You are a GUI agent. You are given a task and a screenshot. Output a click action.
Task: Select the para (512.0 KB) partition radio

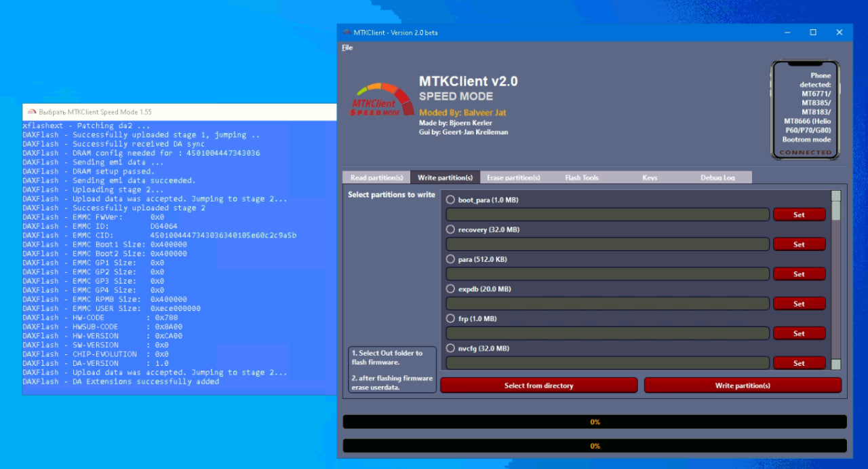[x=450, y=259]
